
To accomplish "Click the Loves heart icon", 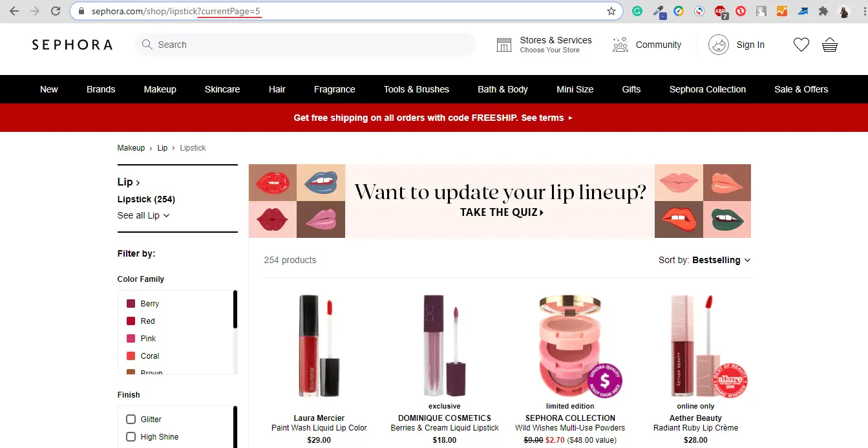I will tap(801, 45).
